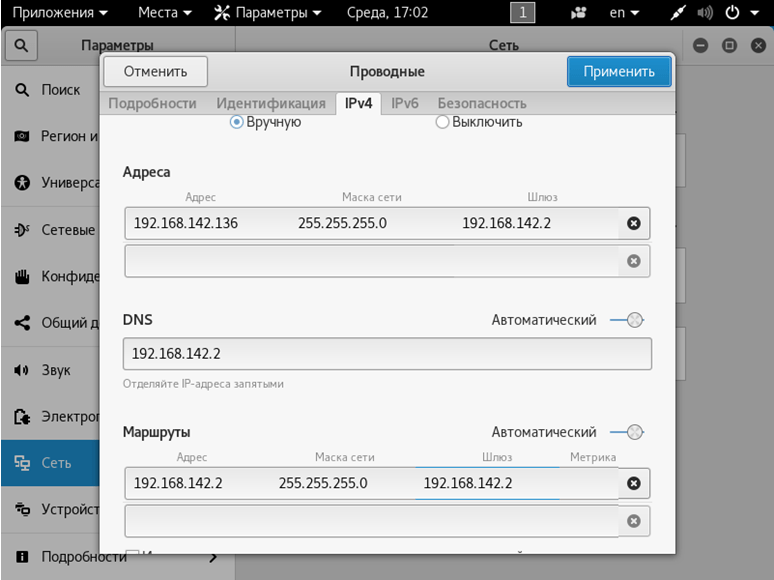Click the route Метрика field
The height and width of the screenshot is (580, 774).
[589, 483]
